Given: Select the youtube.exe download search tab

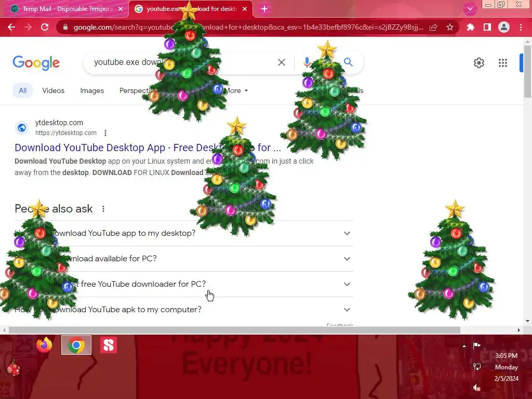Looking at the screenshot, I should click(191, 9).
